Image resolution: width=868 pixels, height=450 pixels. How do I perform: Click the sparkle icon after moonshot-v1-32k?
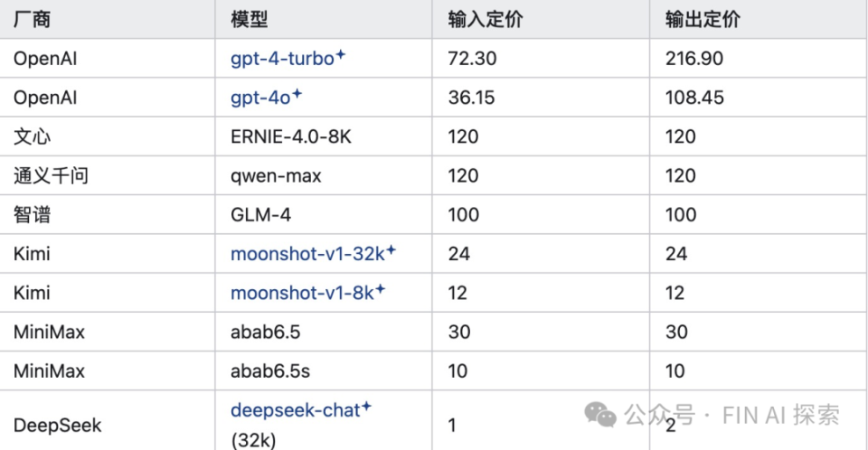pyautogui.click(x=391, y=249)
